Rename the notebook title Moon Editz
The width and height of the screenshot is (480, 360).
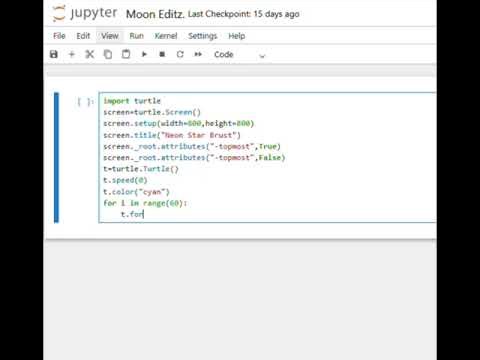(x=155, y=14)
